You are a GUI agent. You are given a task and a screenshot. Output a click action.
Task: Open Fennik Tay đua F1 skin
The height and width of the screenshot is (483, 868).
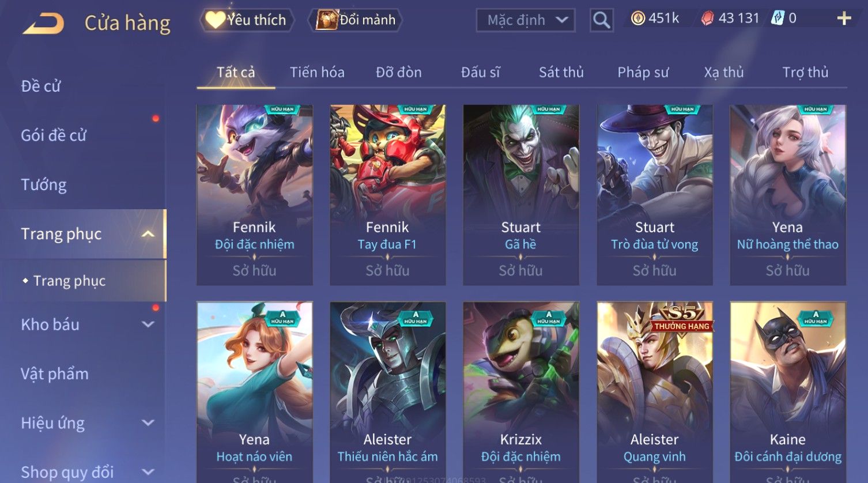click(x=388, y=195)
